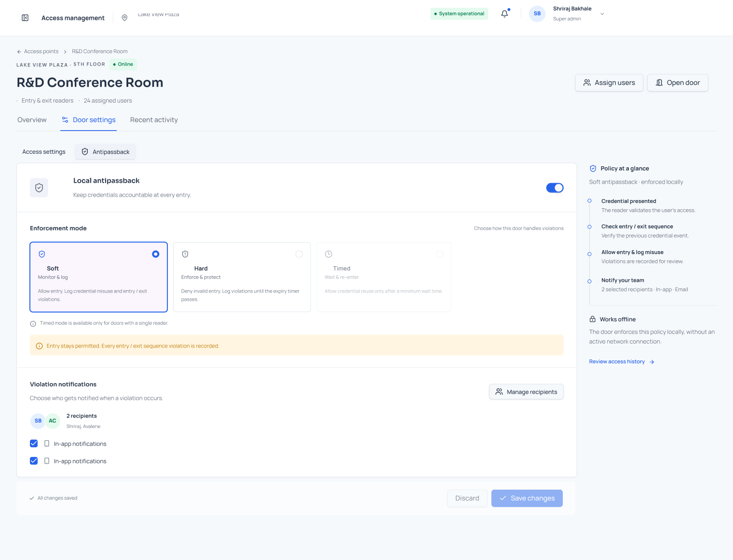Click the Assign users button
The width and height of the screenshot is (733, 560).
point(609,83)
